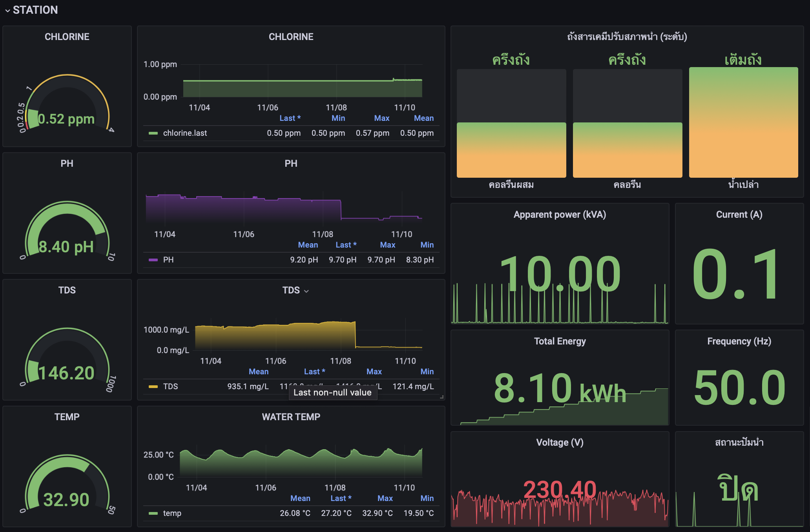The width and height of the screenshot is (810, 532).
Task: Click the เต็มถัง full tank bar gauge
Action: click(743, 122)
